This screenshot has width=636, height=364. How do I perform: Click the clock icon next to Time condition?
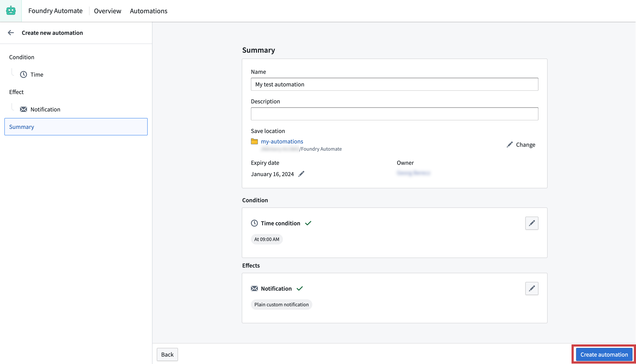point(254,223)
